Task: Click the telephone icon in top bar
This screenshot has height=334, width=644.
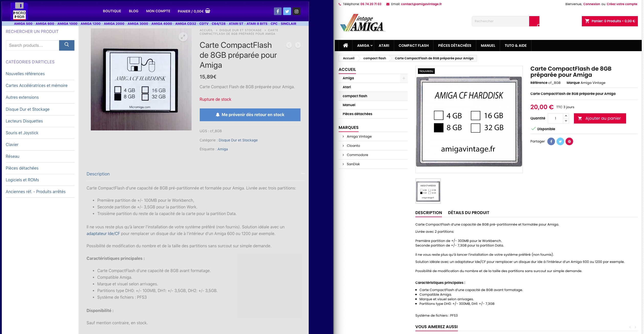Action: tap(340, 4)
